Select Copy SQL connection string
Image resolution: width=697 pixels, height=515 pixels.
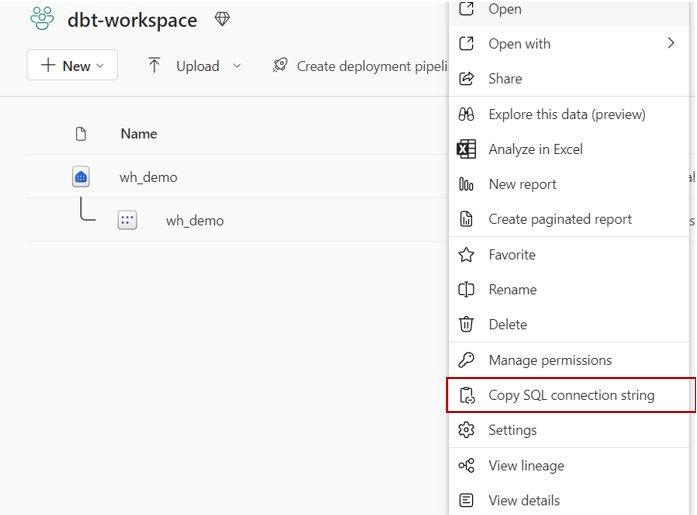tap(571, 395)
